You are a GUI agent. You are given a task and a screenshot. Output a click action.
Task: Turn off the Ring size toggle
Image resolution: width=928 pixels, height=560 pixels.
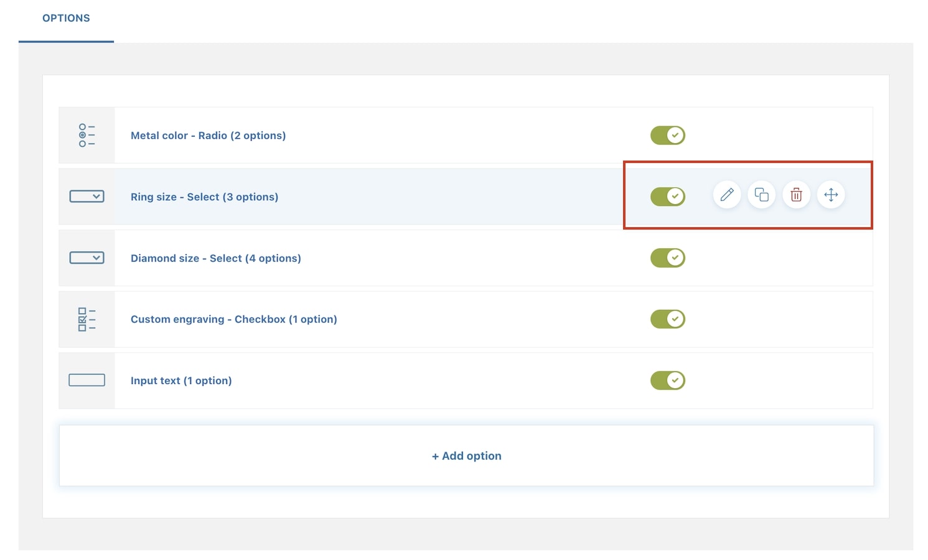668,197
